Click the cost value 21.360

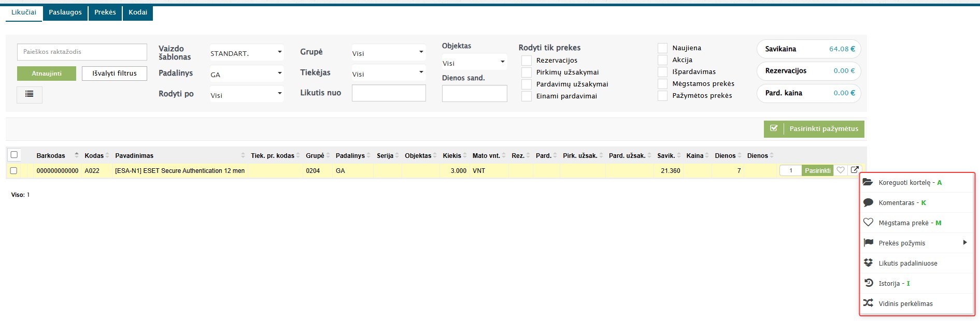click(671, 171)
